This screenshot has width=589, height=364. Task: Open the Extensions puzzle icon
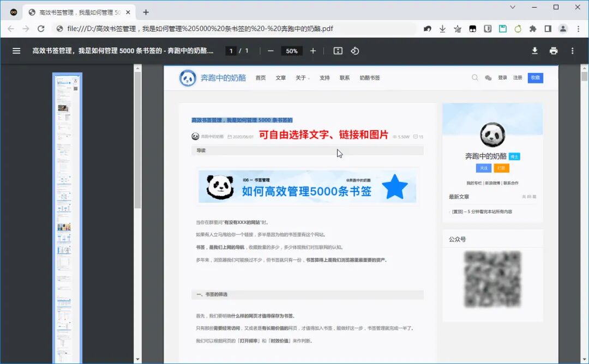(x=533, y=29)
